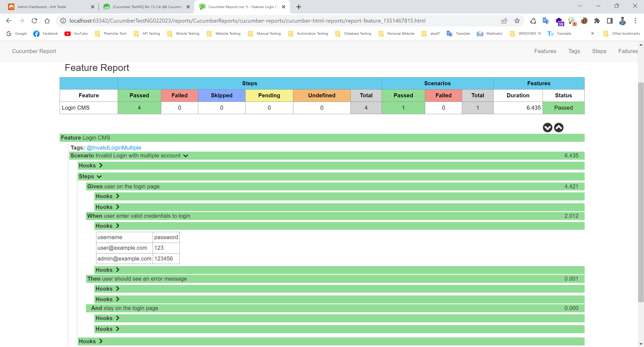Open browser side panel icon

pyautogui.click(x=610, y=21)
